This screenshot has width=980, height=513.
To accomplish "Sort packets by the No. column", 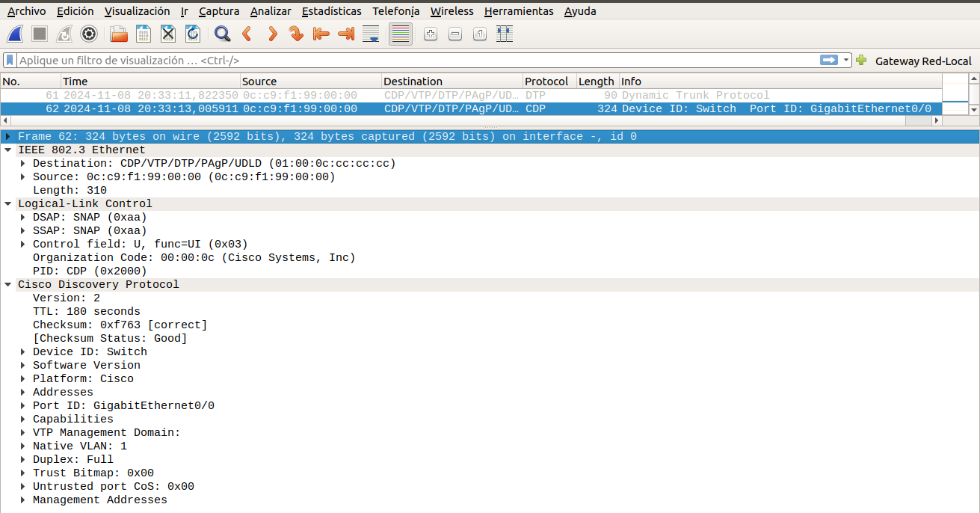I will (x=31, y=82).
